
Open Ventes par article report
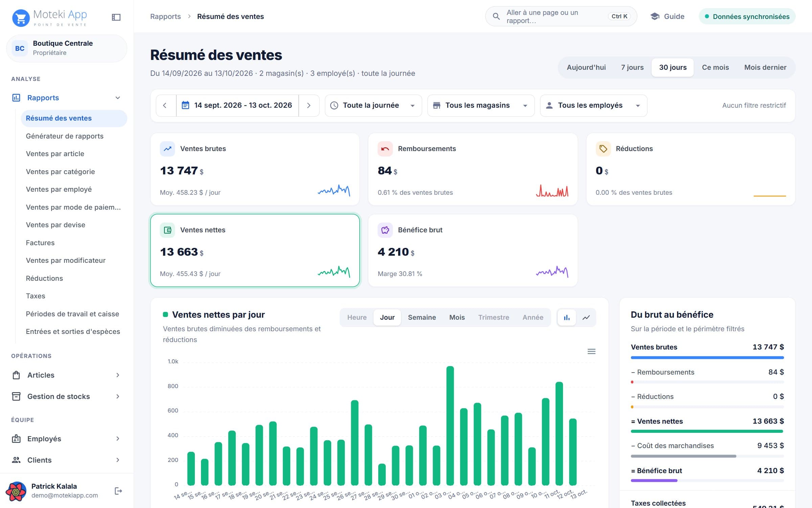[x=55, y=154]
